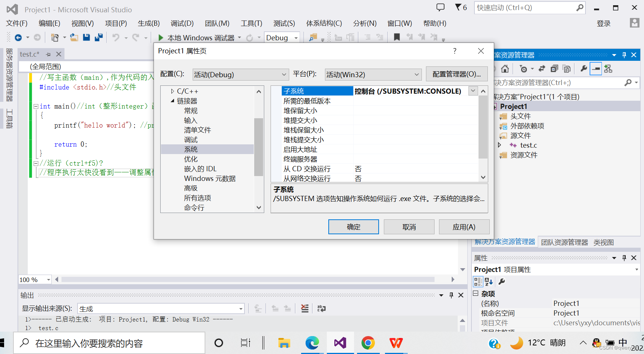Open Chrome from the Windows taskbar
This screenshot has width=644, height=354.
click(x=368, y=343)
